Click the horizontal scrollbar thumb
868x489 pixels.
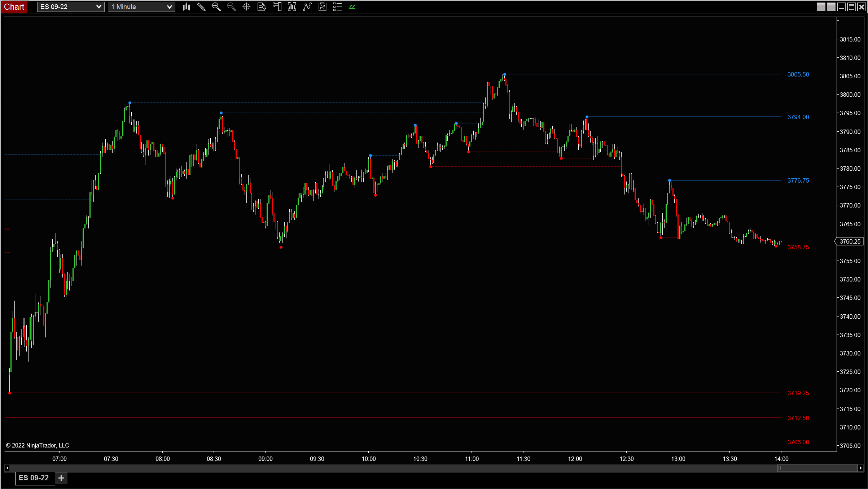coord(817,468)
